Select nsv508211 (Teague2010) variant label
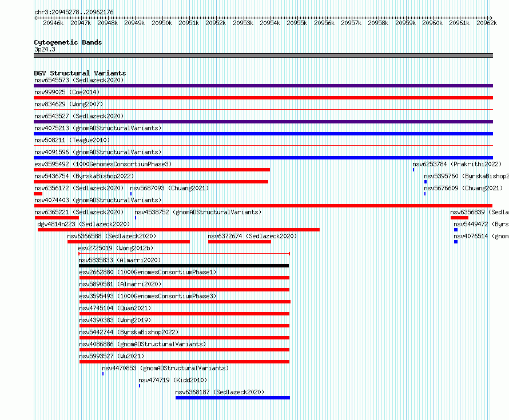 (72, 140)
